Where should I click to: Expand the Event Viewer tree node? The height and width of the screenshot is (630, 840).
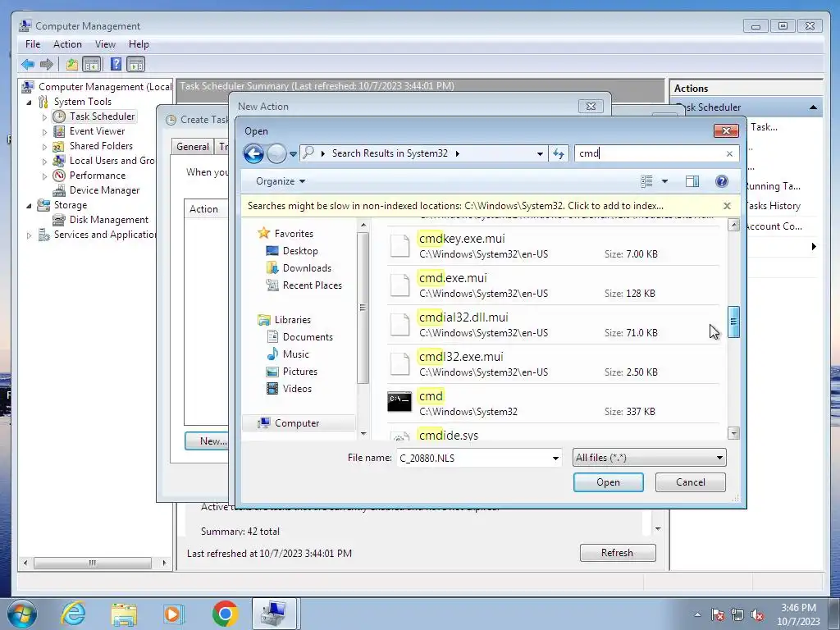(x=44, y=132)
